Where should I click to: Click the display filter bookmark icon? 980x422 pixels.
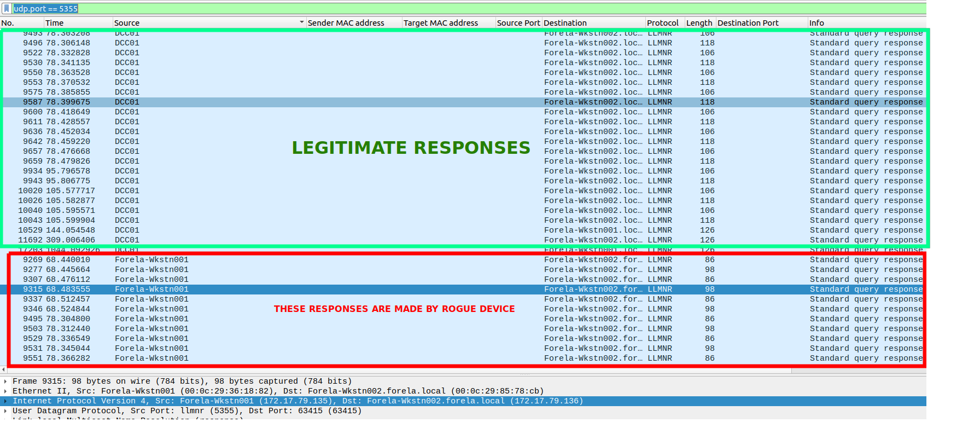pyautogui.click(x=7, y=9)
